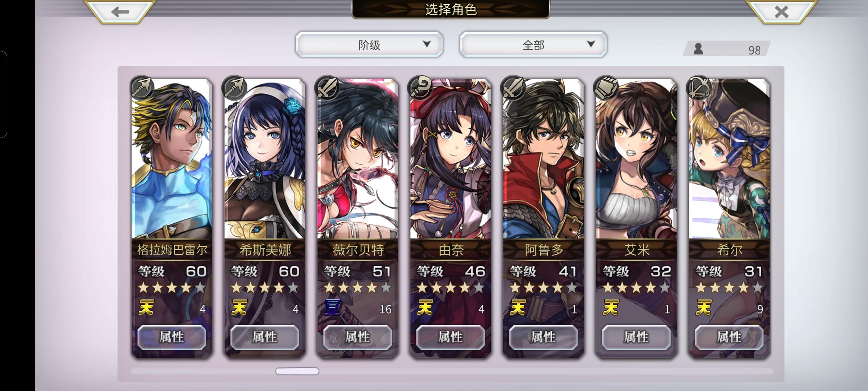Screen dimensions: 868x391
Task: Click the arrow on the 全部 dropdown
Action: click(591, 44)
